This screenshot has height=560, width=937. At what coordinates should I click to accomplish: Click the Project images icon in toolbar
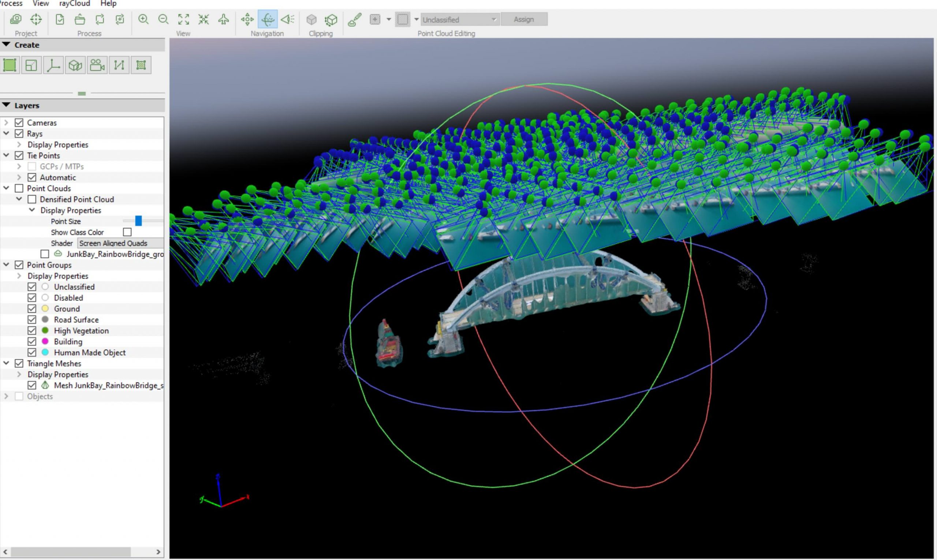[x=16, y=19]
